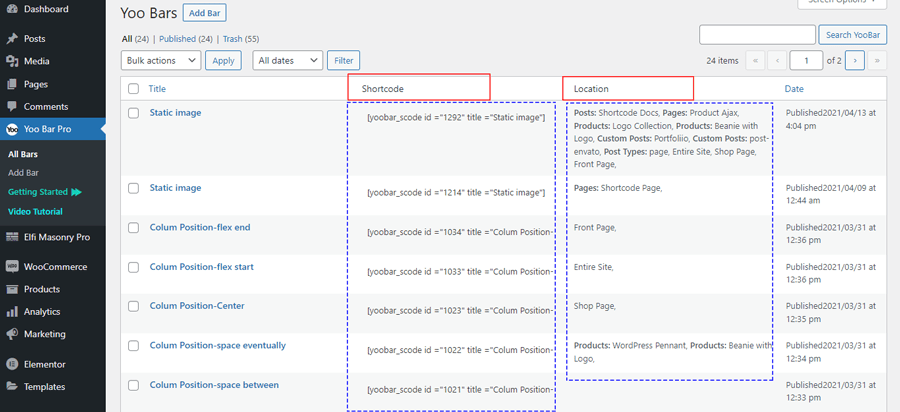Click the current page number field
The height and width of the screenshot is (412, 900).
806,60
